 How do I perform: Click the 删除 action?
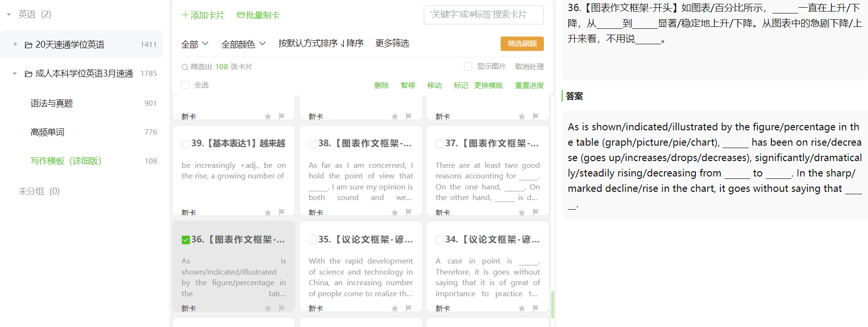[381, 86]
